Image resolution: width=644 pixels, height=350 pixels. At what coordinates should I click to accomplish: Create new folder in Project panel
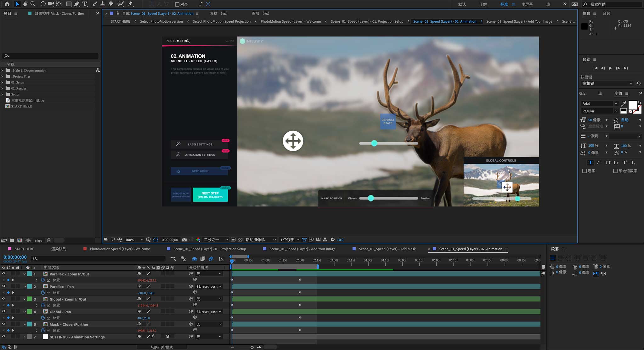pos(12,240)
